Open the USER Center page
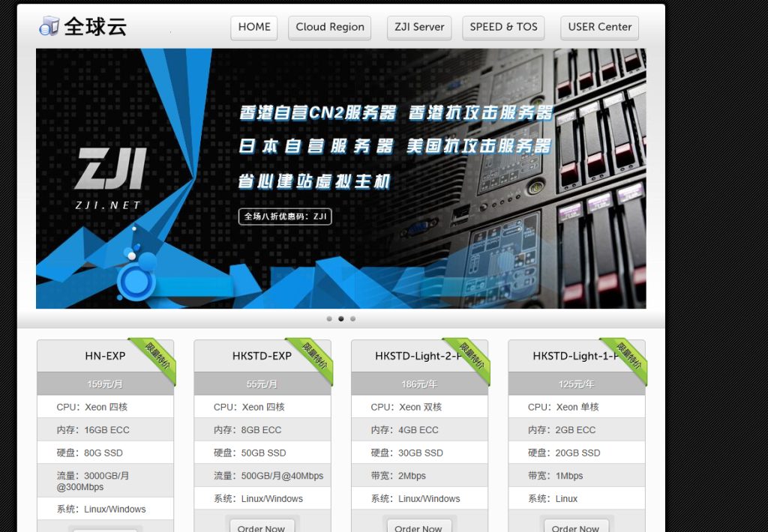 599,27
